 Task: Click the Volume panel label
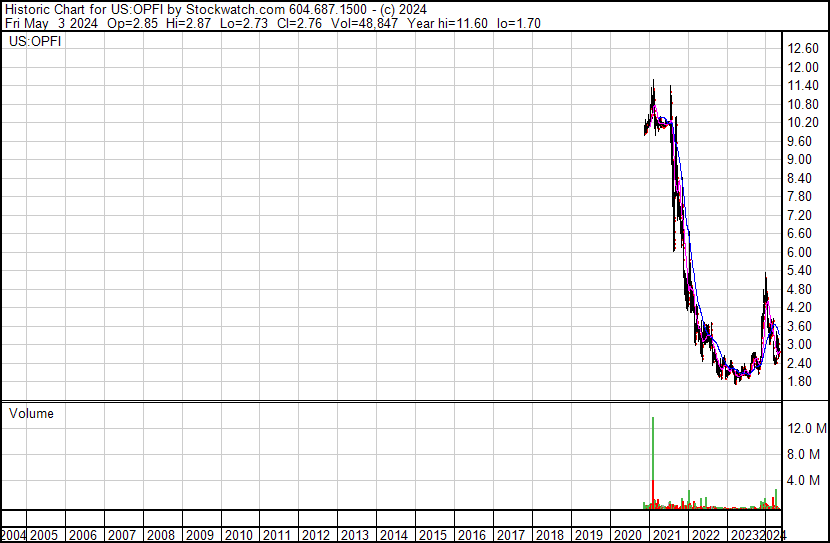[31, 413]
